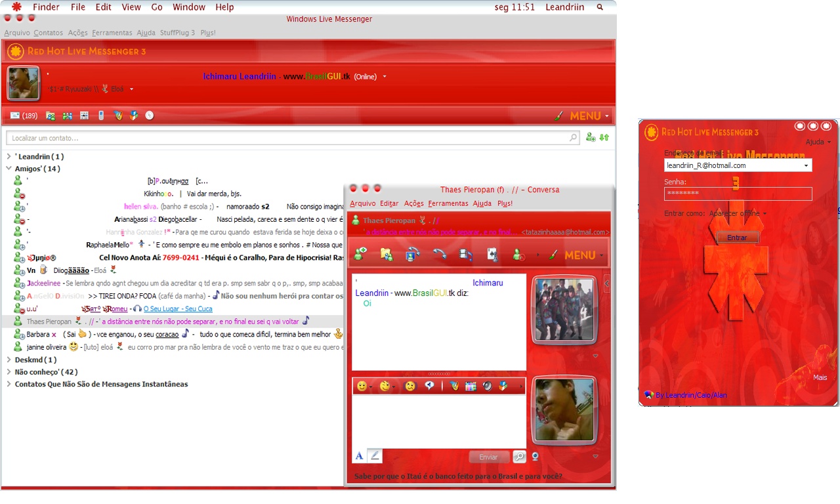Expand Contatos Que Não São de Mensagens Instantâneas

tap(9, 385)
